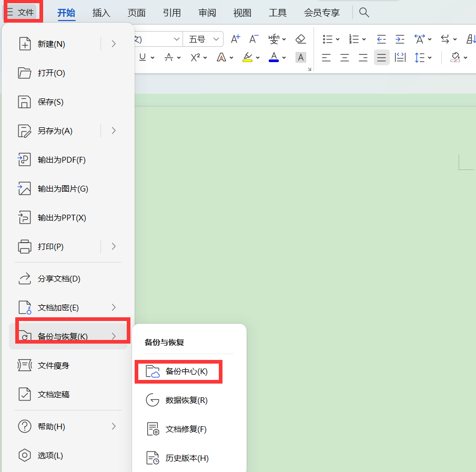Image resolution: width=476 pixels, height=472 pixels.
Task: Toggle underline formatting
Action: 143,57
